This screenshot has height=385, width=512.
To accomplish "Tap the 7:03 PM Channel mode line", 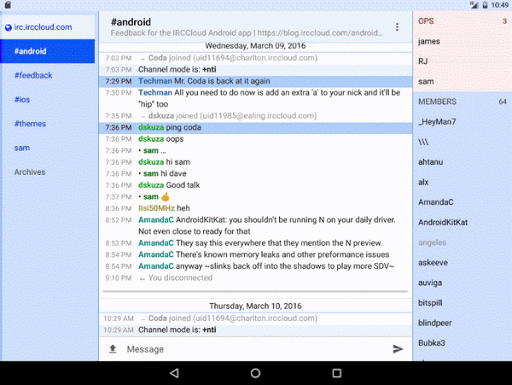I will point(256,69).
